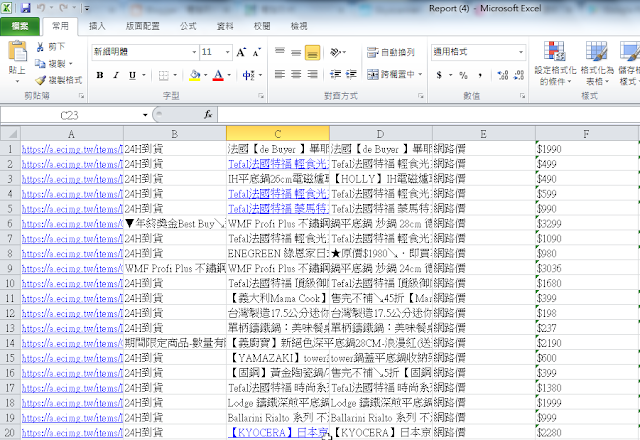Switch to the 檢視 View tab
This screenshot has height=440, width=640.
[299, 27]
